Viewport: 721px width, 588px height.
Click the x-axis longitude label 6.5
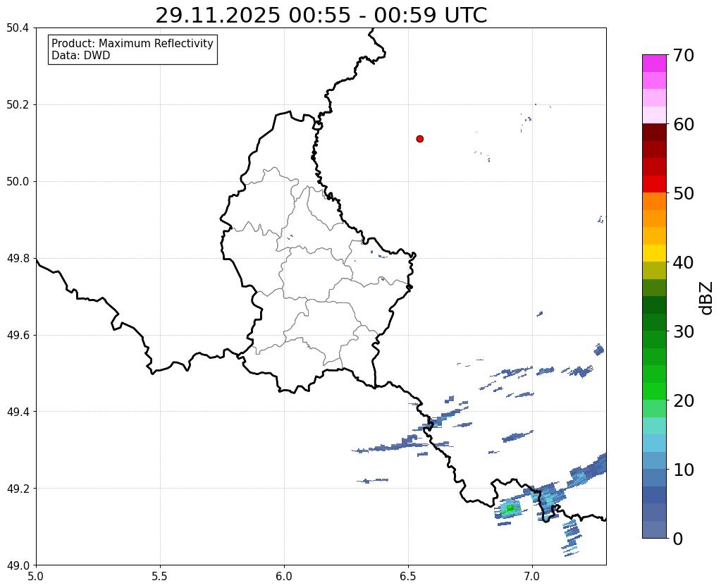(408, 576)
